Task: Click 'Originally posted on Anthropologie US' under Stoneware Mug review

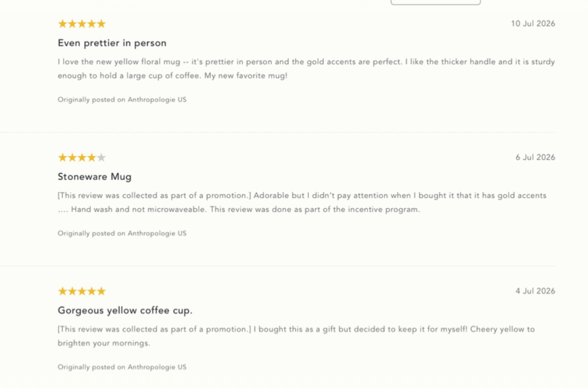Action: (122, 233)
